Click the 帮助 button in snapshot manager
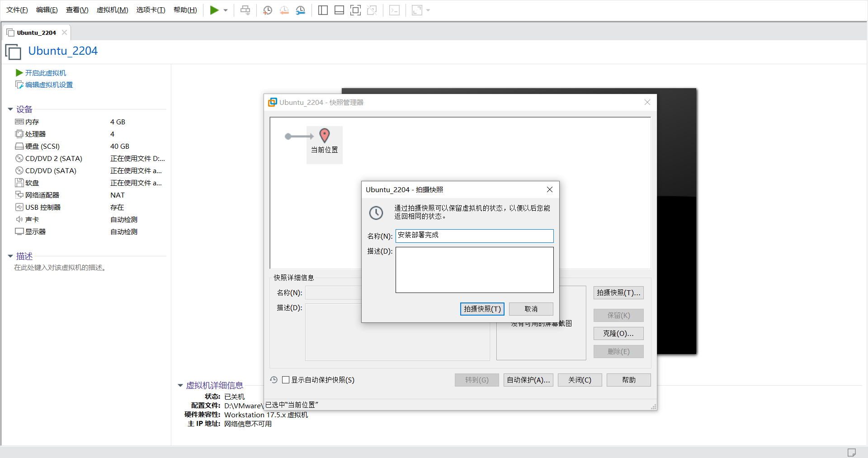Viewport: 868px width, 458px height. click(629, 380)
